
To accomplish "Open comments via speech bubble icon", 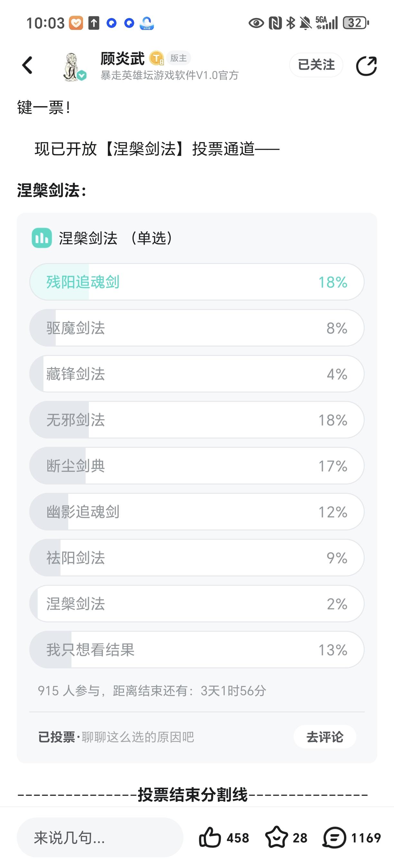I will pos(335,837).
